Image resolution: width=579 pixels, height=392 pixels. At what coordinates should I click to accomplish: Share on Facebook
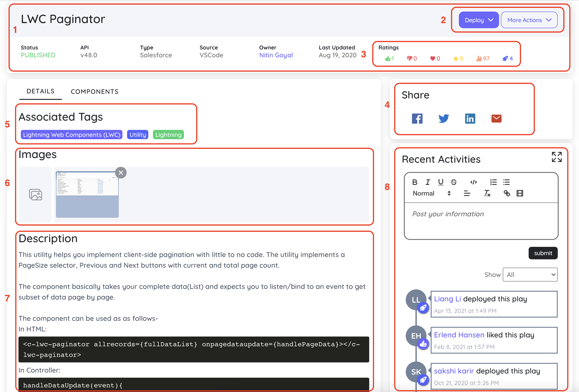pyautogui.click(x=417, y=119)
